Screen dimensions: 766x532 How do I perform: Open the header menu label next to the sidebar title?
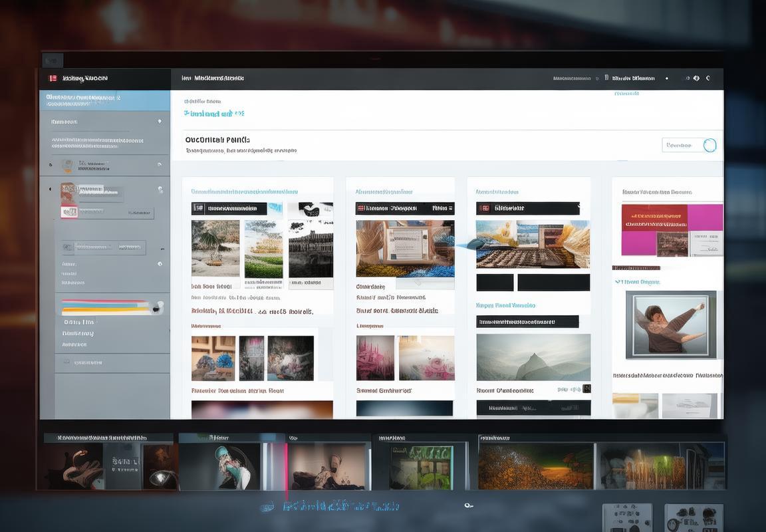tap(213, 78)
